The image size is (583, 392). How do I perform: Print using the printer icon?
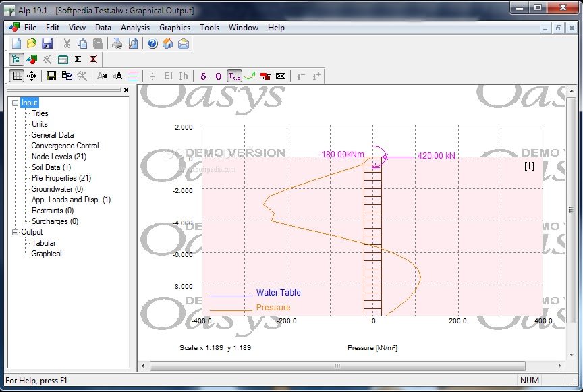pos(117,43)
